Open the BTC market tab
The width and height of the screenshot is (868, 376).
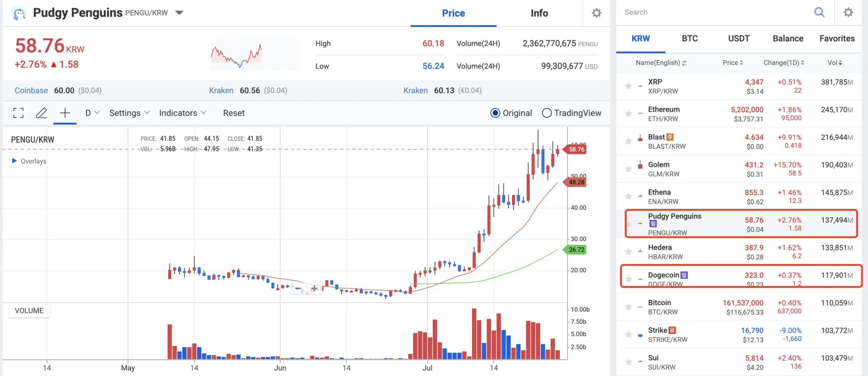click(x=690, y=39)
